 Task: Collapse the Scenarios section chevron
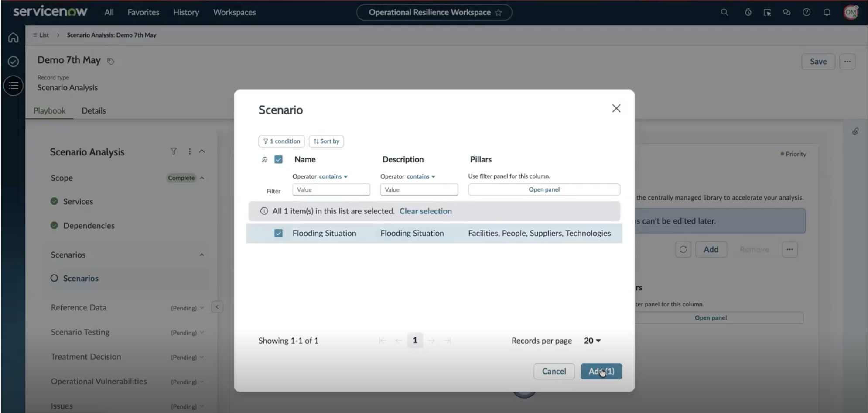(x=202, y=255)
